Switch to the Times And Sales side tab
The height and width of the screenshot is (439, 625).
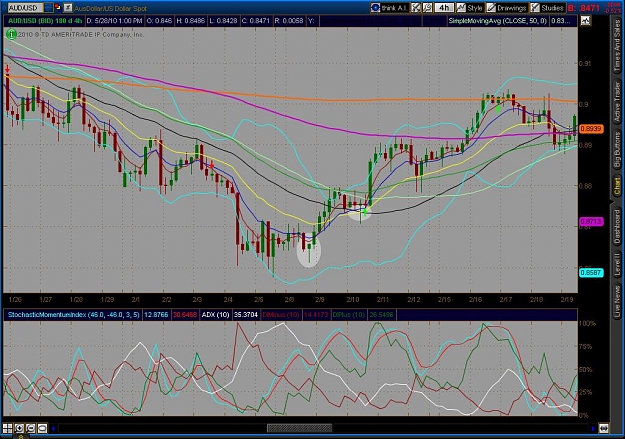click(x=617, y=45)
